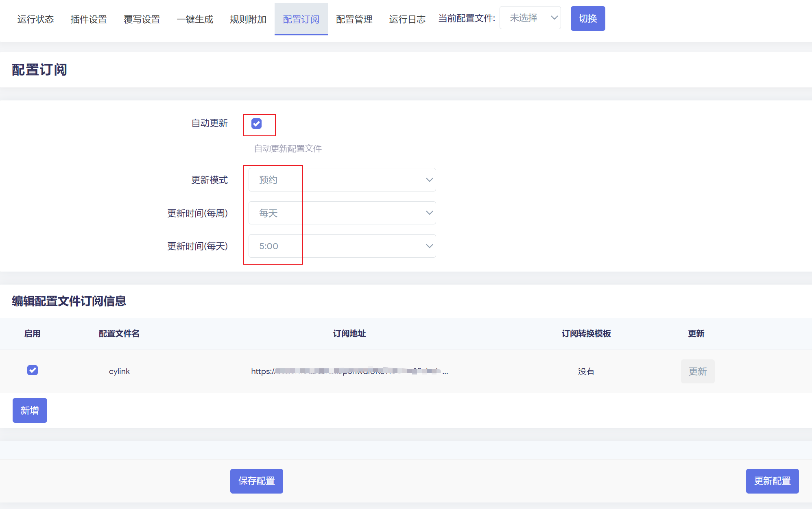Select the 一键生成 tab
812x509 pixels.
pyautogui.click(x=195, y=19)
